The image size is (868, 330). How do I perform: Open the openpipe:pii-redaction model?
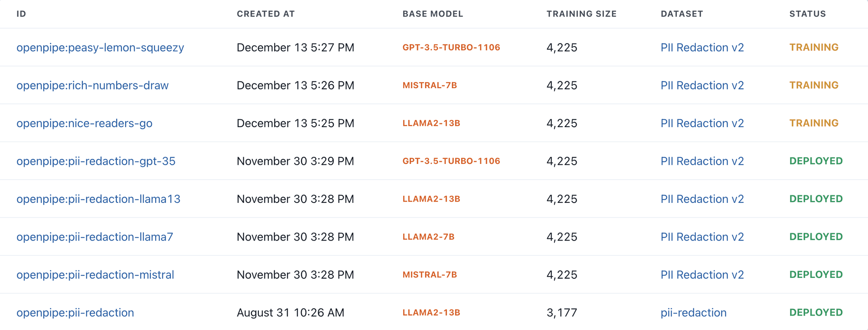pos(75,312)
